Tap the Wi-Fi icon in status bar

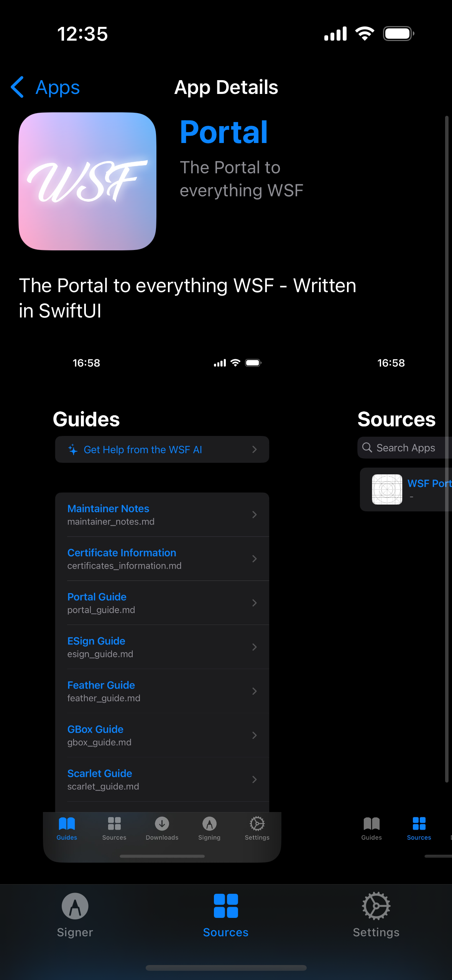(365, 34)
